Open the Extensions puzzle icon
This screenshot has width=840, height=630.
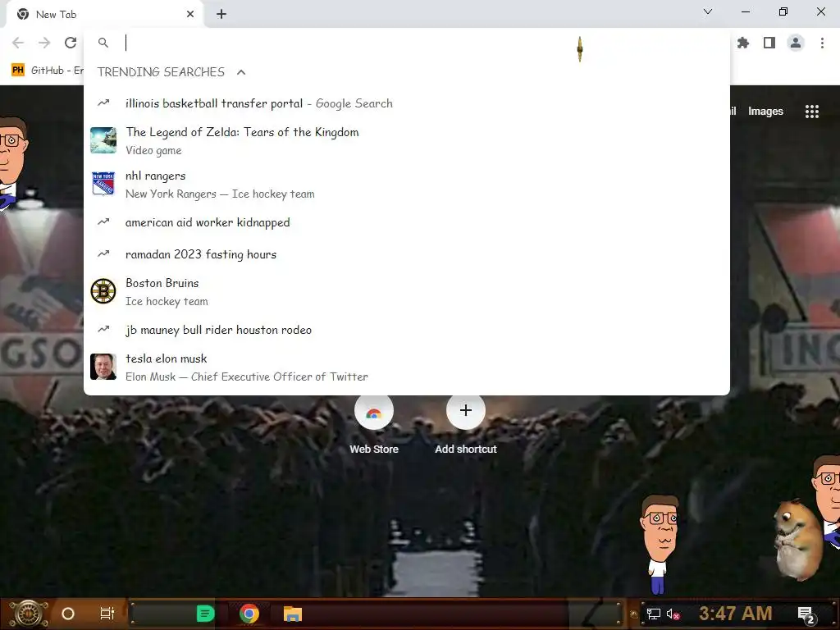743,43
